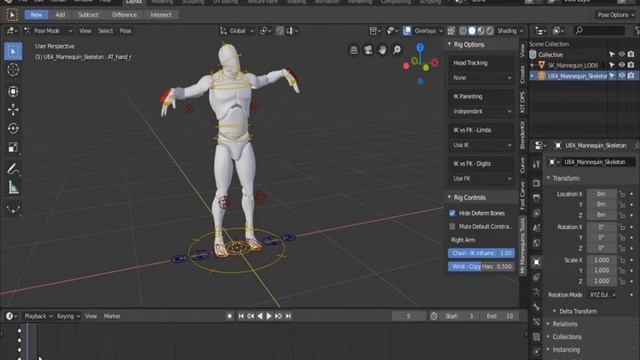Jump to the timeline end frame

(288, 316)
